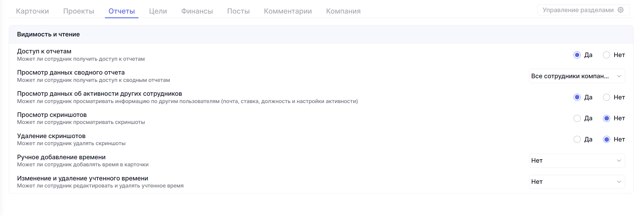Expand the Просмотр данных сводного отчета dropdown
The width and height of the screenshot is (644, 216).
577,76
